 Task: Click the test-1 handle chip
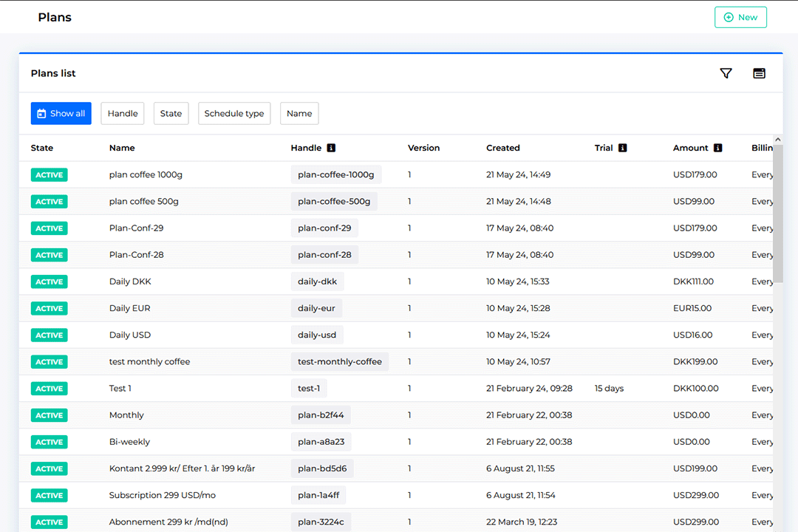click(309, 388)
